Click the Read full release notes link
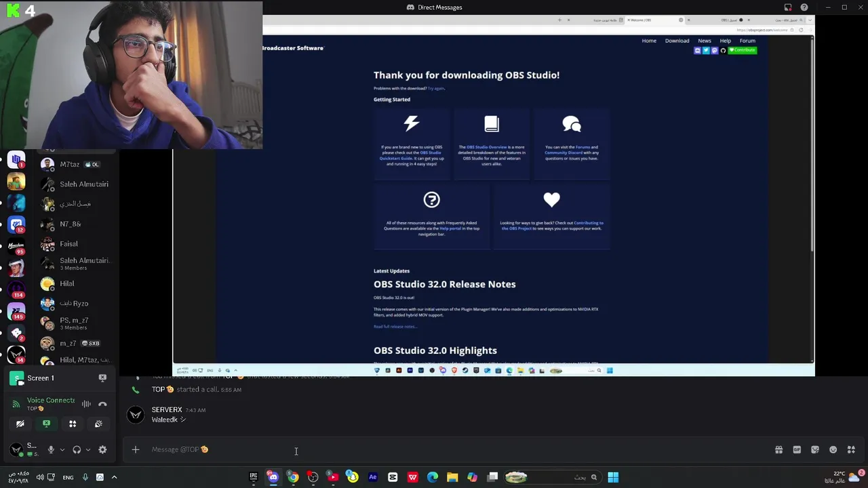This screenshot has width=868, height=488. pos(395,327)
